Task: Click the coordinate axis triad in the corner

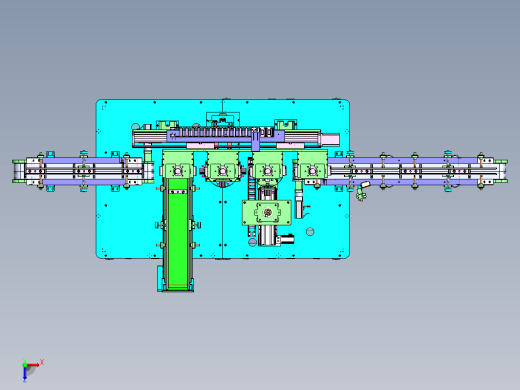Action: [32, 370]
